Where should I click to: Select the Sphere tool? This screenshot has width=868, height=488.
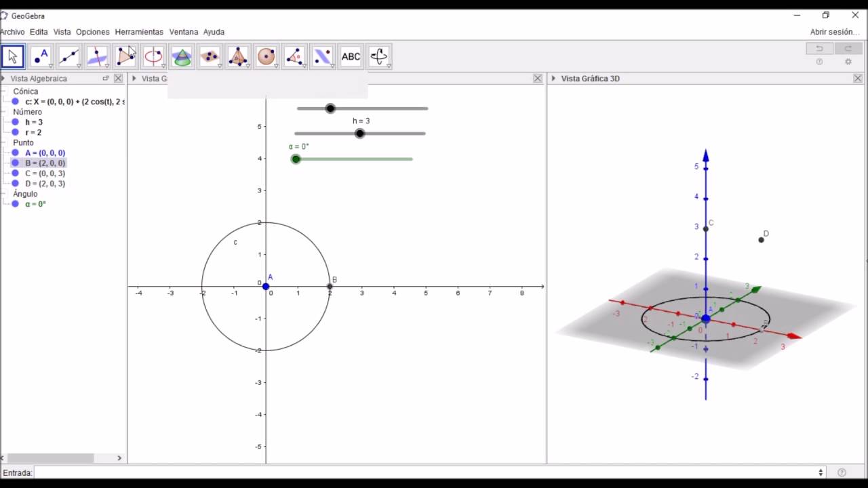[x=266, y=57]
